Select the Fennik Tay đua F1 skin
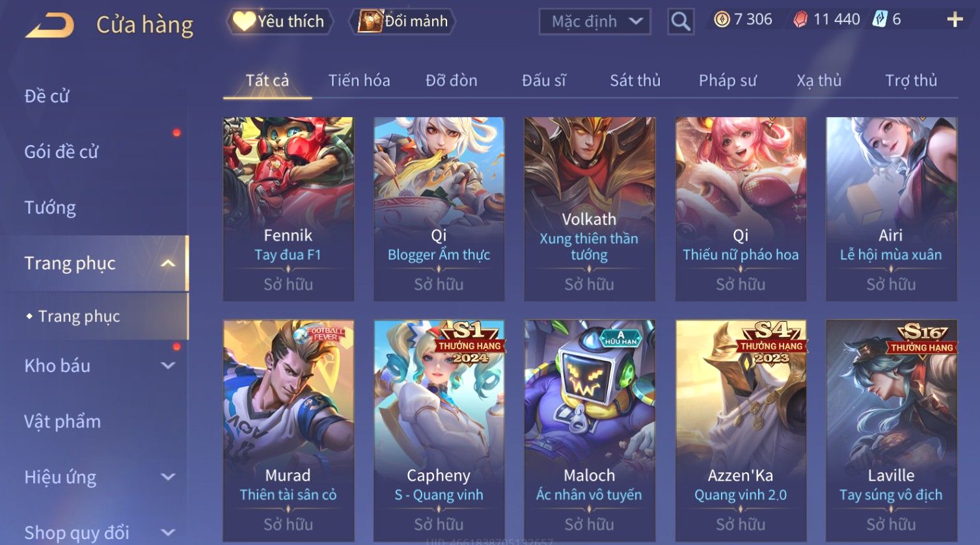Viewport: 980px width, 545px height. (288, 209)
